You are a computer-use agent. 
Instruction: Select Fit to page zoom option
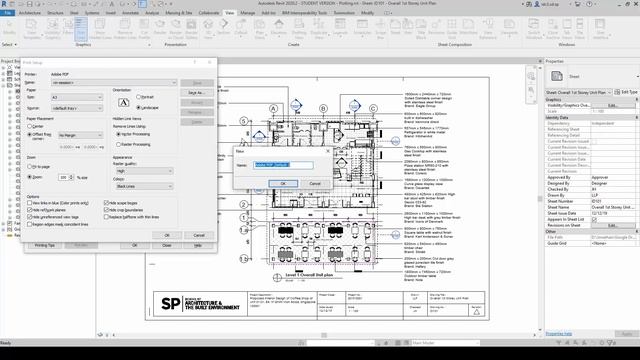(29, 167)
